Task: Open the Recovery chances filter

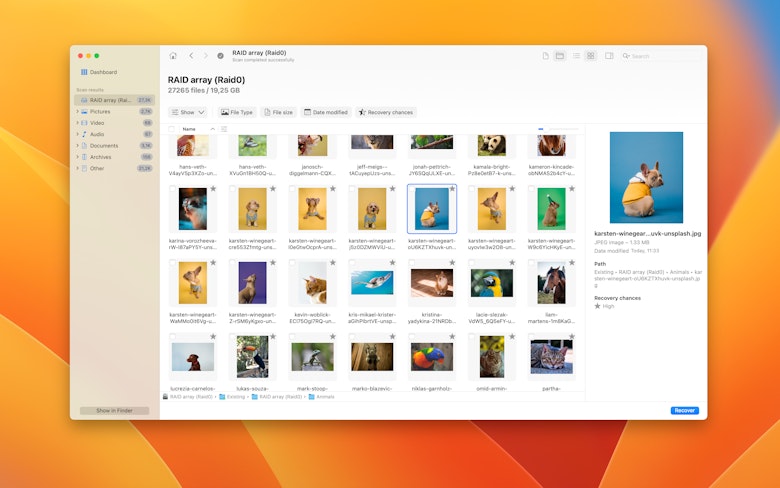Action: [x=386, y=112]
